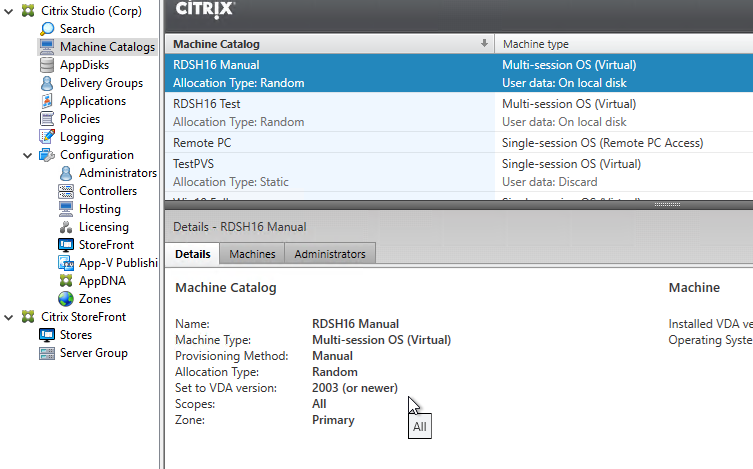The image size is (753, 469).
Task: Open the Administrators tab in details pane
Action: click(x=330, y=254)
